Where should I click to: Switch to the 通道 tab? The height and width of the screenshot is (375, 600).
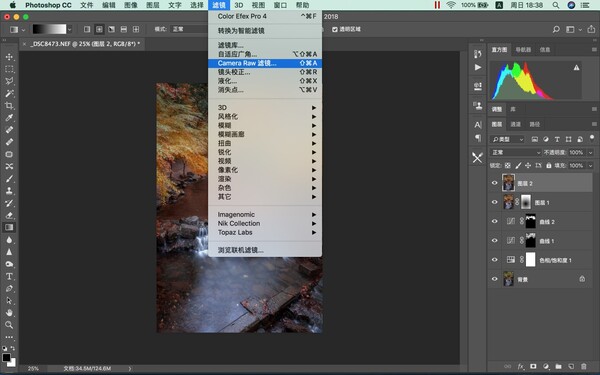pyautogui.click(x=515, y=124)
